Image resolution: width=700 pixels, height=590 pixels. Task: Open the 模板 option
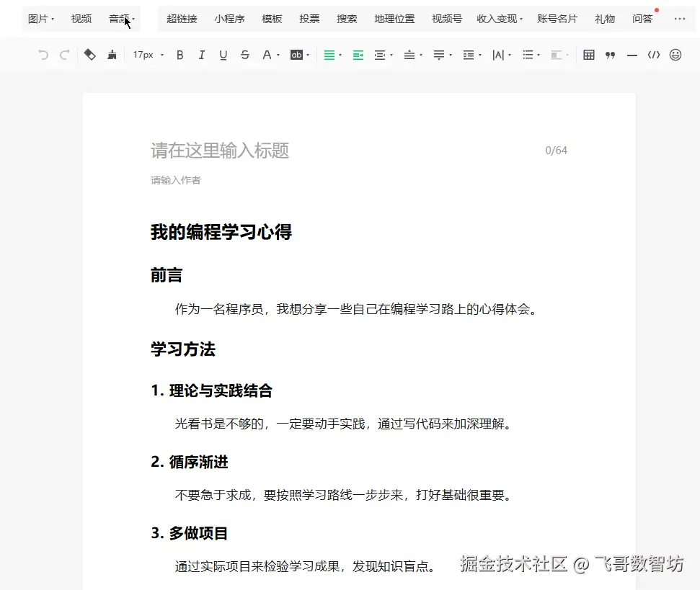point(272,19)
